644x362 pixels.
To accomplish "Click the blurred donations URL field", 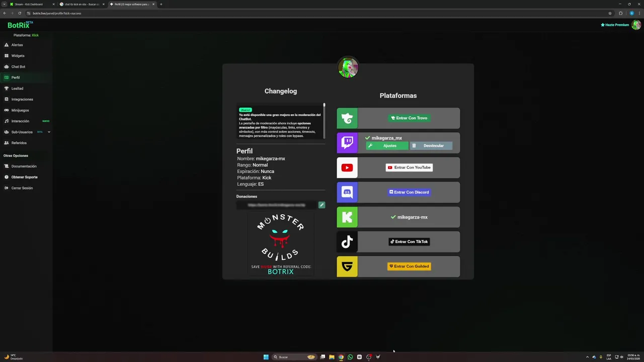I will click(x=277, y=205).
